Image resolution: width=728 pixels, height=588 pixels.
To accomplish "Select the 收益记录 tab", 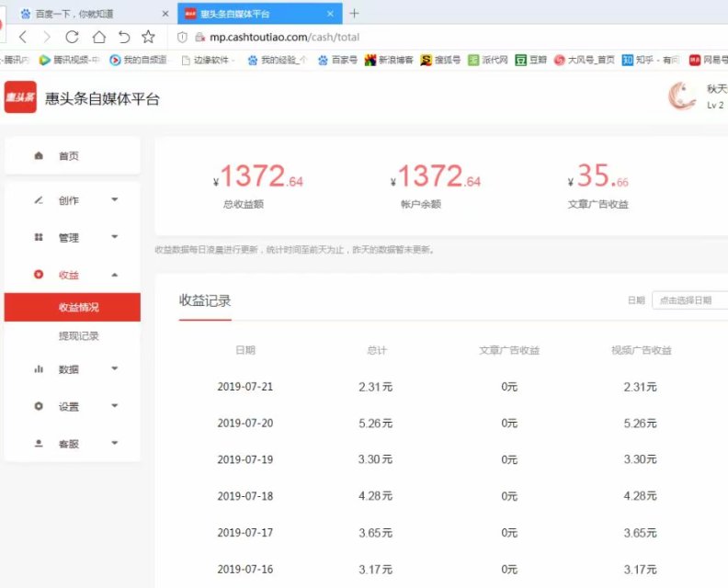I will [x=205, y=300].
